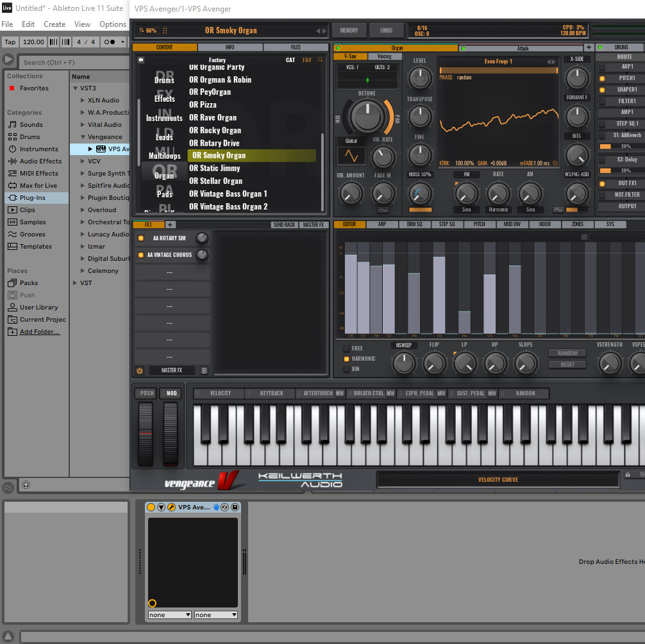Click the device activator on VPS Avenger
The width and height of the screenshot is (645, 644).
[151, 507]
